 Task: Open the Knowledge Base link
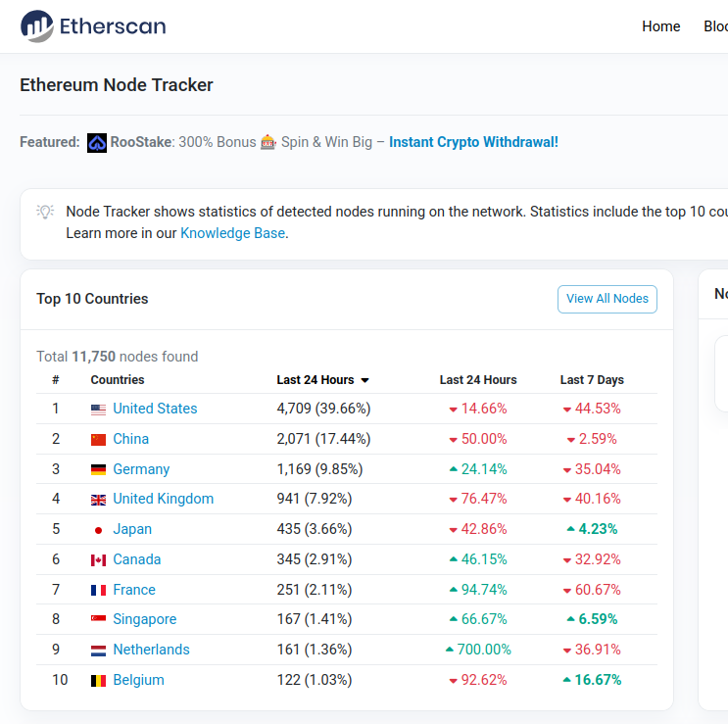(x=232, y=233)
